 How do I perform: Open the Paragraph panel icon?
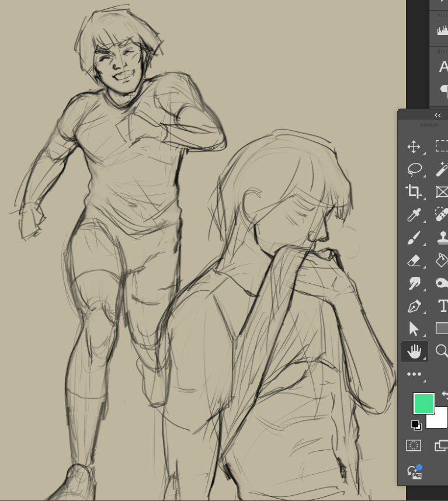tap(444, 91)
